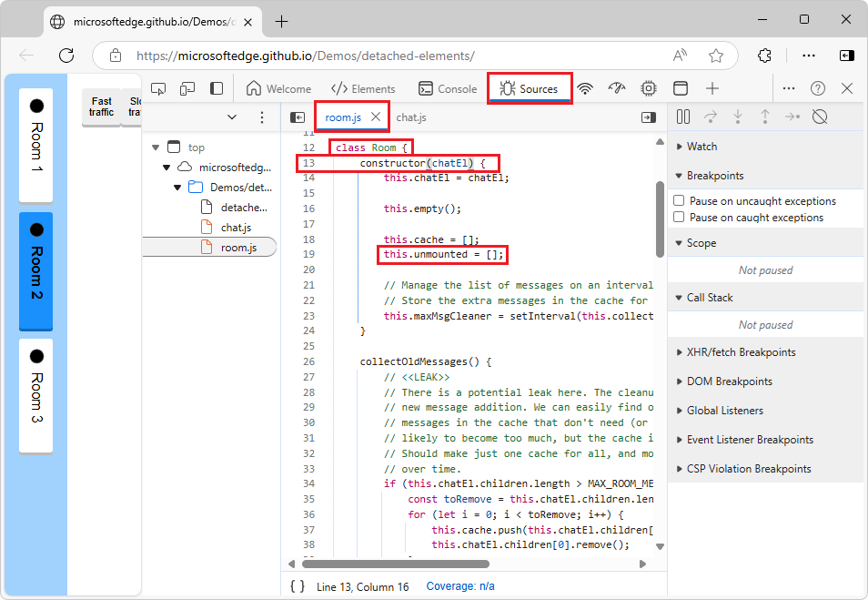Switch to the chat.js tab
This screenshot has width=868, height=600.
409,117
